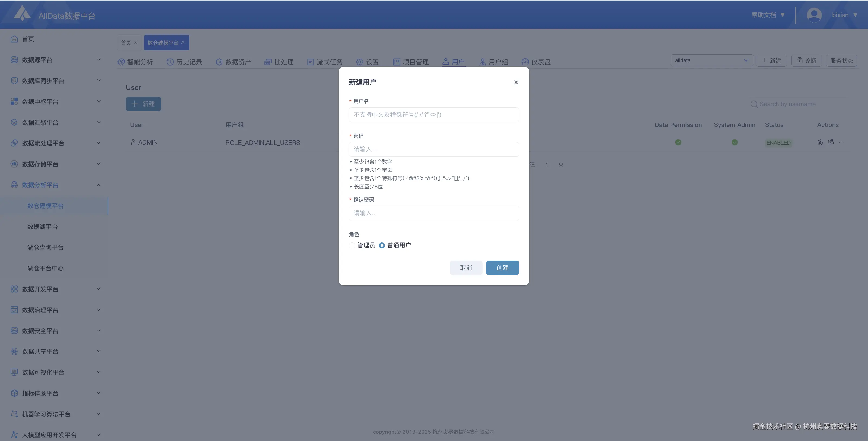868x441 pixels.
Task: Select the 管理员 role radio button
Action: 352,245
